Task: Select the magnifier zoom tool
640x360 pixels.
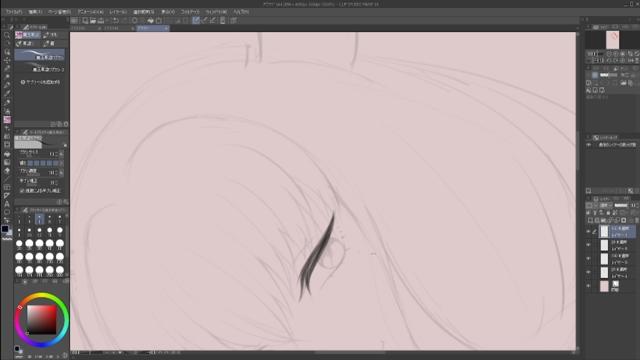Action: (7, 35)
